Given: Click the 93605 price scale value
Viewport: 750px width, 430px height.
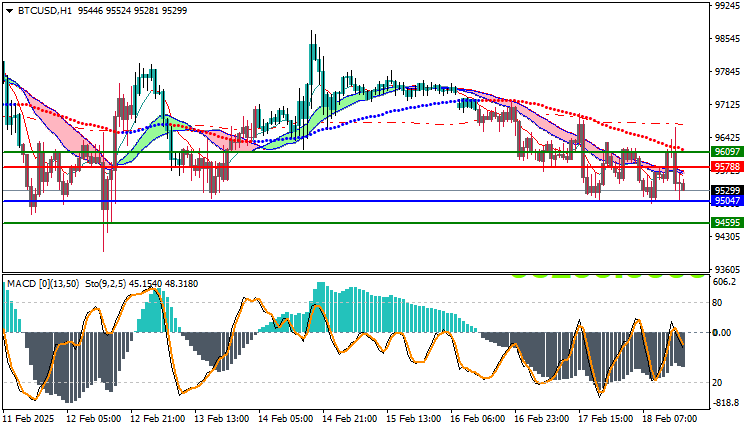Looking at the screenshot, I should tap(727, 270).
